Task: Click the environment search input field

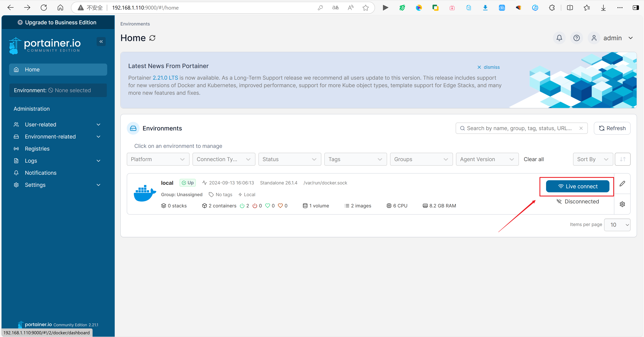Action: pos(519,128)
